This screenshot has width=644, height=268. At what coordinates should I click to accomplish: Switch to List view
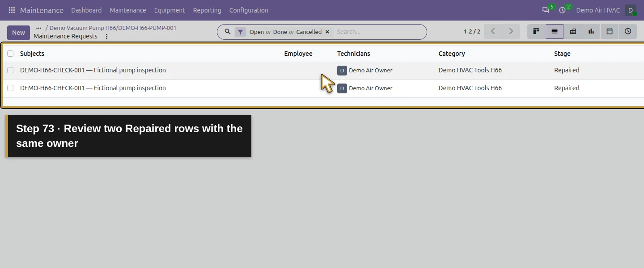(x=555, y=31)
